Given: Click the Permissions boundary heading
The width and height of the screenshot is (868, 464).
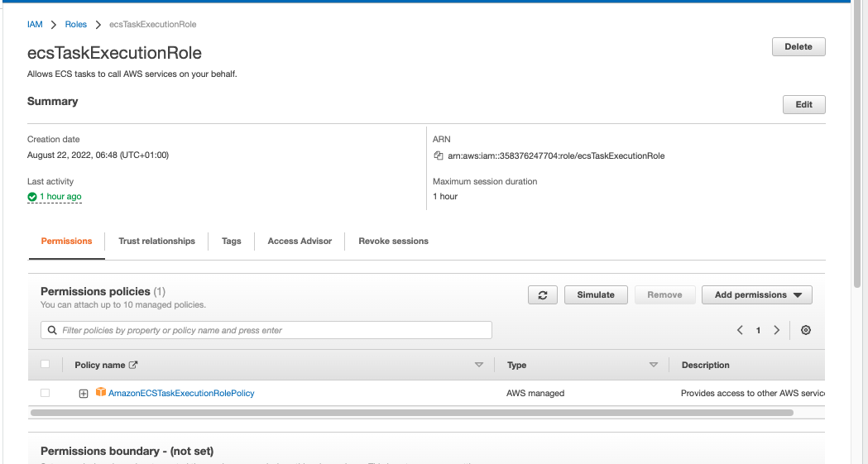Looking at the screenshot, I should [x=127, y=452].
